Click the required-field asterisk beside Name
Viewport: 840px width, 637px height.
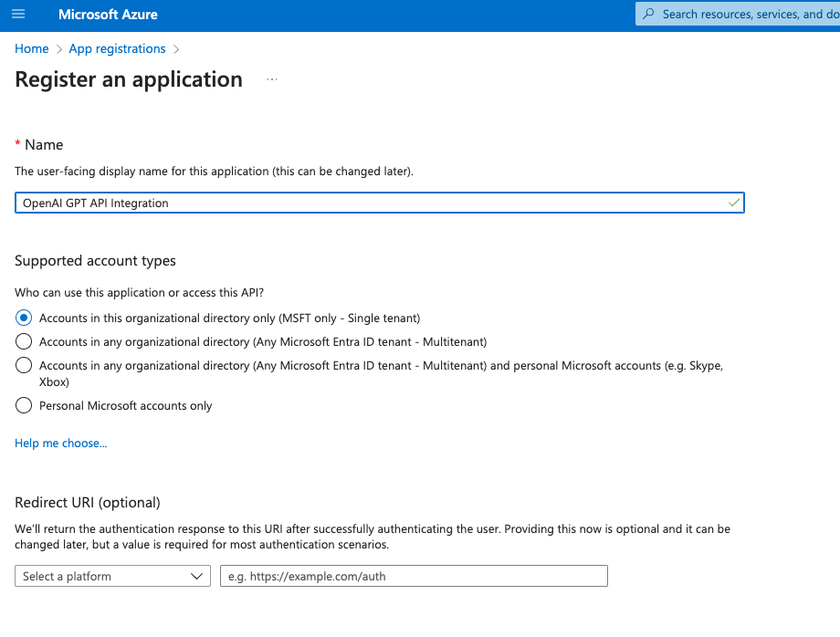click(x=16, y=144)
